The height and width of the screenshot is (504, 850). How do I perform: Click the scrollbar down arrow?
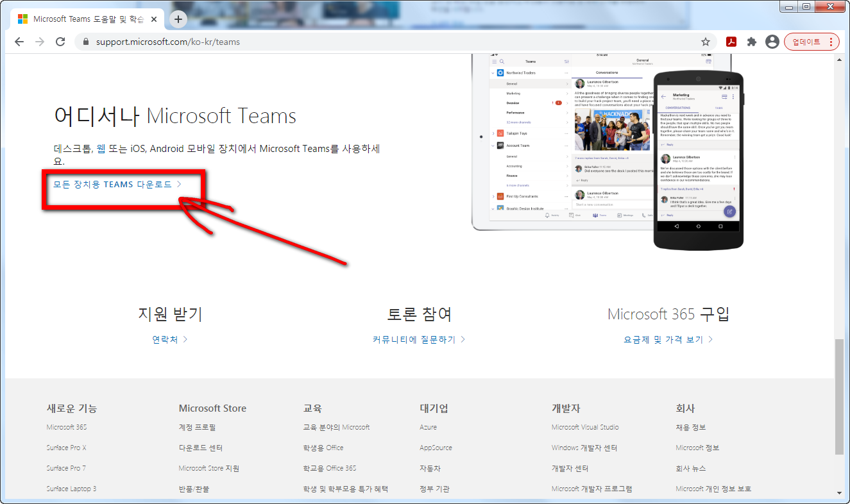840,492
